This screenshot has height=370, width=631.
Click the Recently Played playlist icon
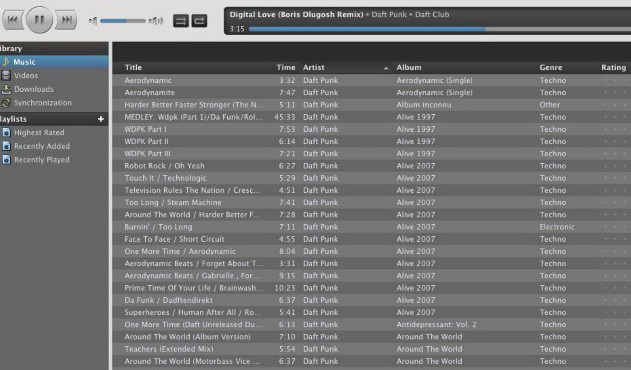(6, 160)
